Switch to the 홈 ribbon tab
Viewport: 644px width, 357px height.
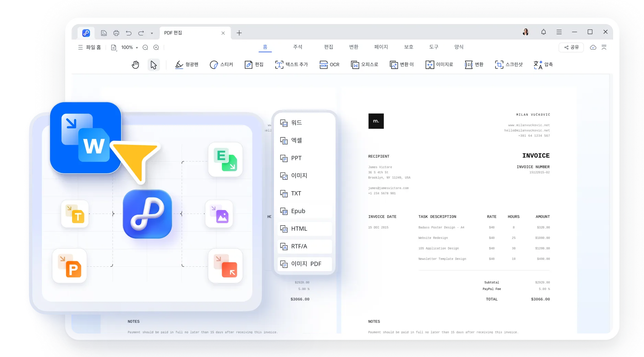coord(265,47)
